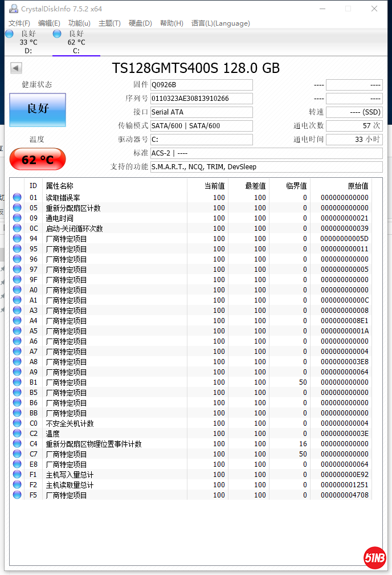Click the 良好 health status button
392x575 pixels.
38,109
